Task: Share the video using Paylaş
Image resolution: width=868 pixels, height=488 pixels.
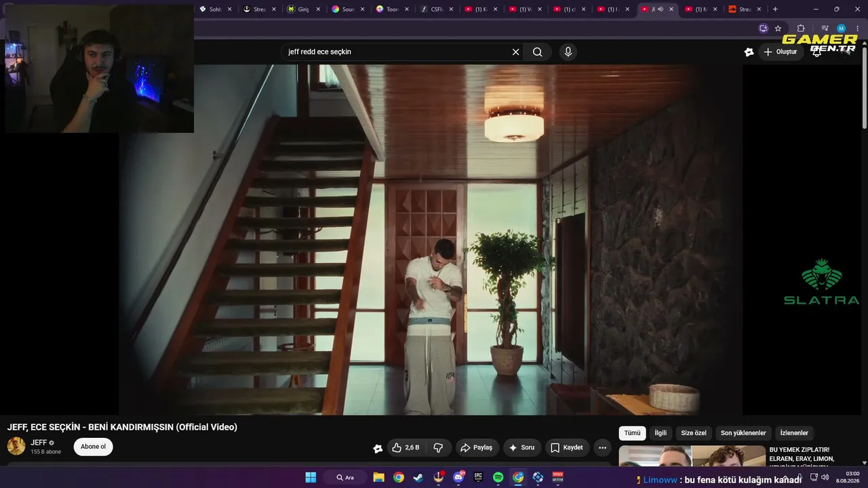Action: (x=476, y=447)
